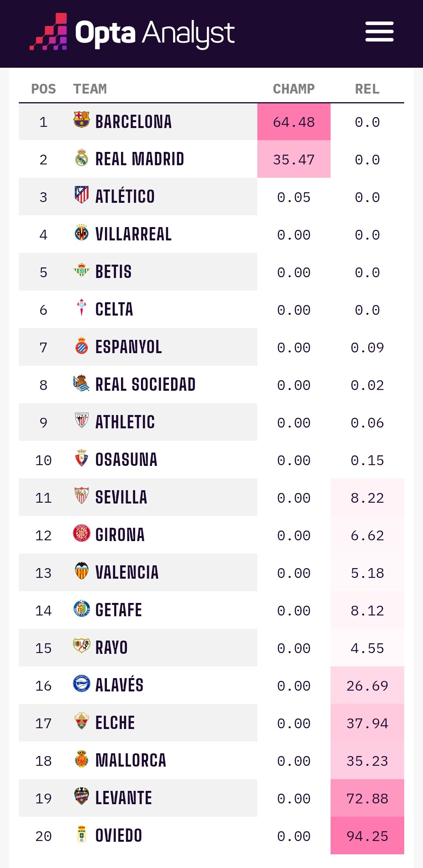Open the hamburger menu
Image resolution: width=423 pixels, height=868 pixels.
(x=379, y=32)
